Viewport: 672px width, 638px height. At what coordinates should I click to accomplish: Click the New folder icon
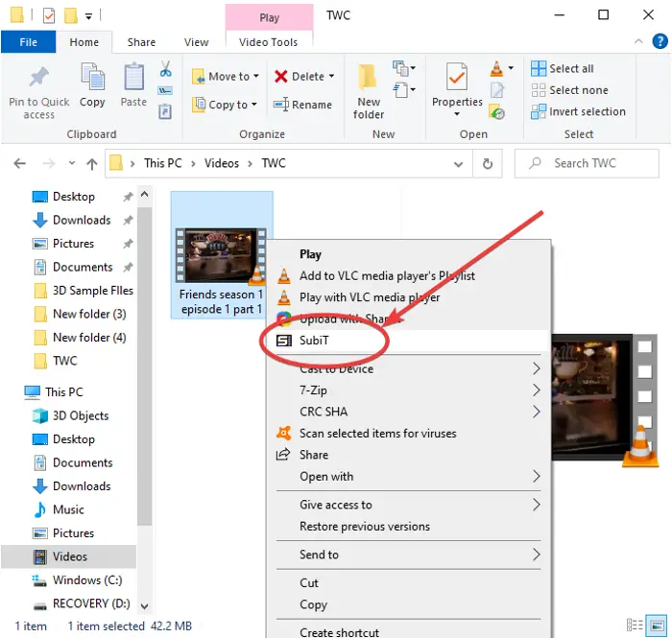point(368,77)
